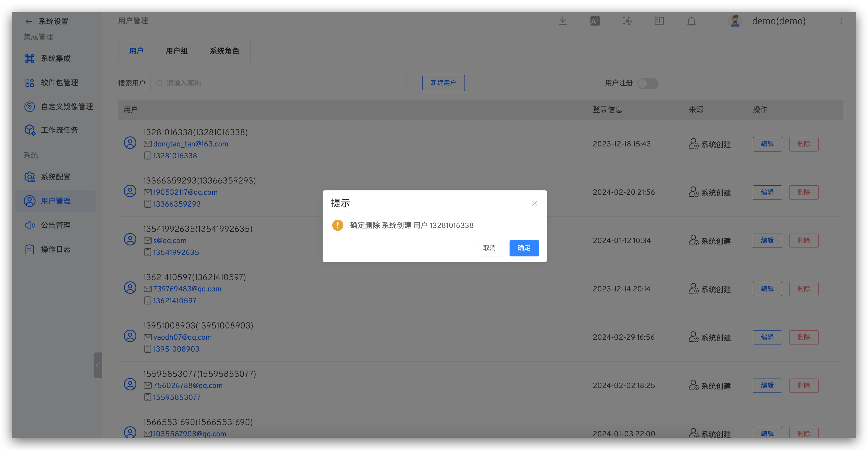Confirm deletion with 确定 button

[x=524, y=248]
